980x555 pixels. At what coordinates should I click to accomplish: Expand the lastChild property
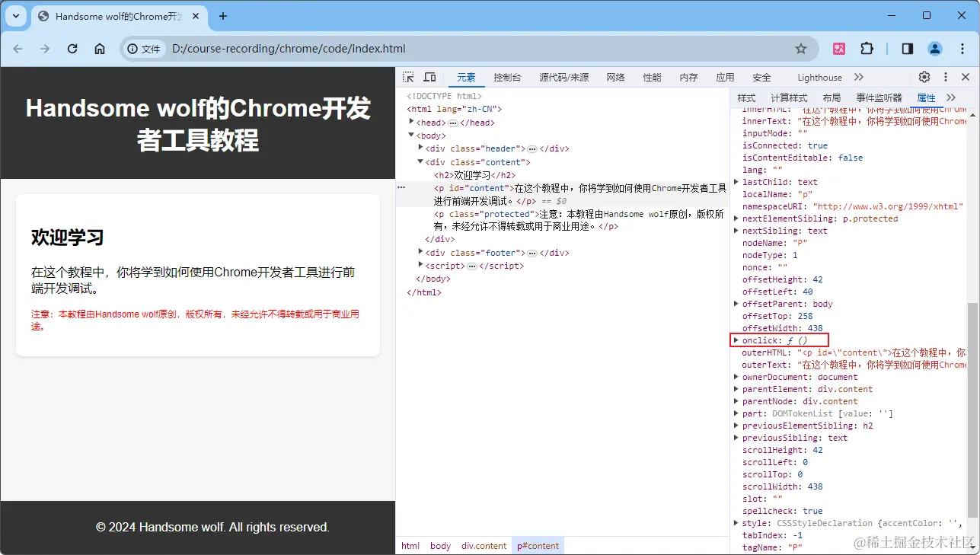pos(736,182)
